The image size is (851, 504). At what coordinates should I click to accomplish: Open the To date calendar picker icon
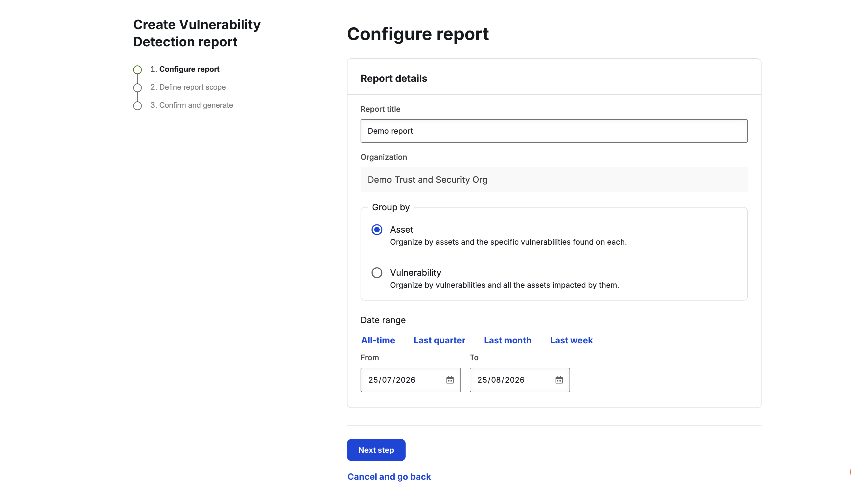[559, 380]
